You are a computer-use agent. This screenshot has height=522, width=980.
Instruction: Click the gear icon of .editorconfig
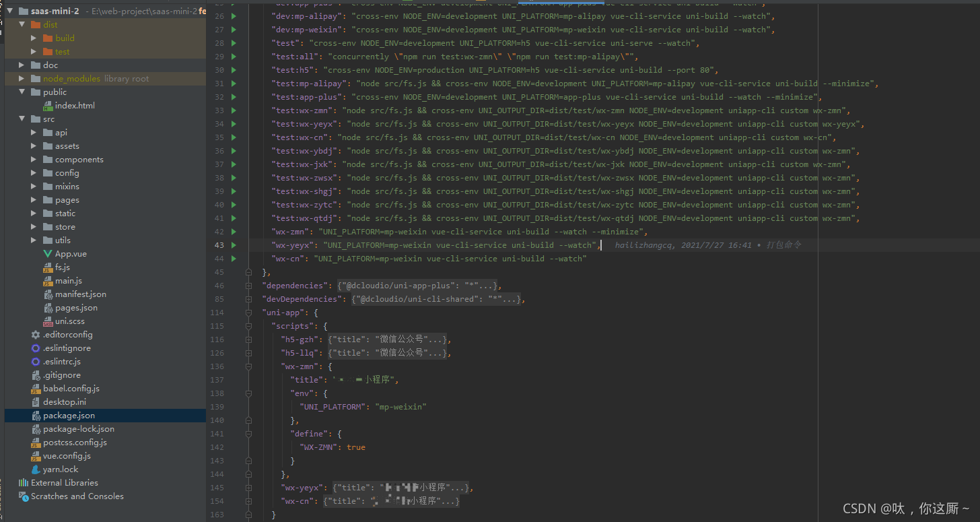click(36, 335)
